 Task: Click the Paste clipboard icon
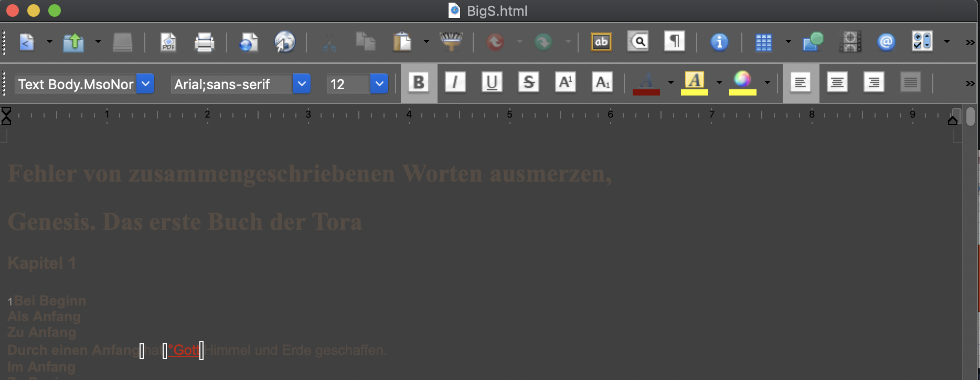click(x=402, y=42)
